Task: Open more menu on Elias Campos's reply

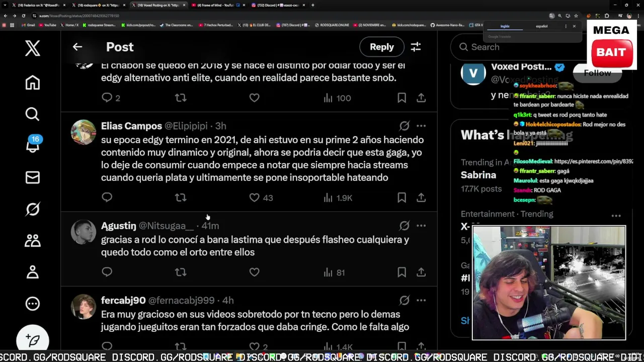Action: [421, 126]
